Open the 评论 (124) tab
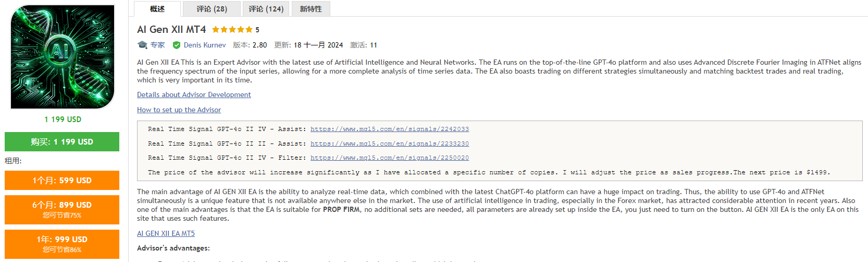Viewport: 868px width, 262px height. coord(266,9)
